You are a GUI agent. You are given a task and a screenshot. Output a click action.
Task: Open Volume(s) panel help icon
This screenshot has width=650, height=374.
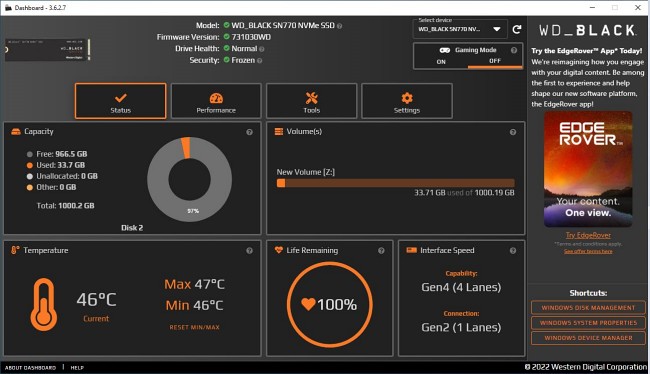513,132
